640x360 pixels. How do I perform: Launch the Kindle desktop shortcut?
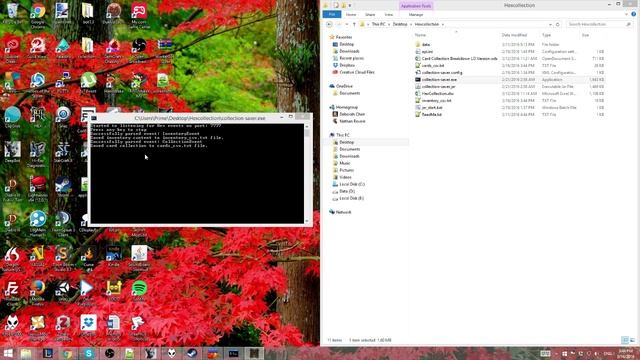point(113,256)
